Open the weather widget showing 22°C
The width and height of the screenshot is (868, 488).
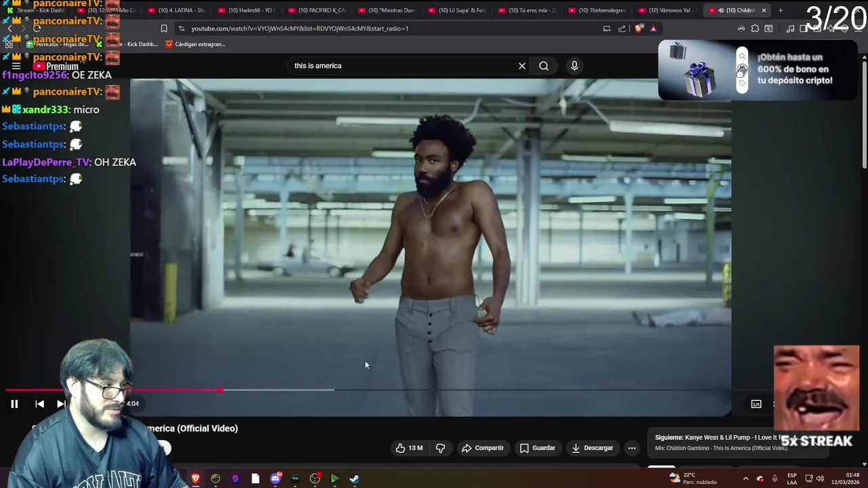[x=692, y=479]
